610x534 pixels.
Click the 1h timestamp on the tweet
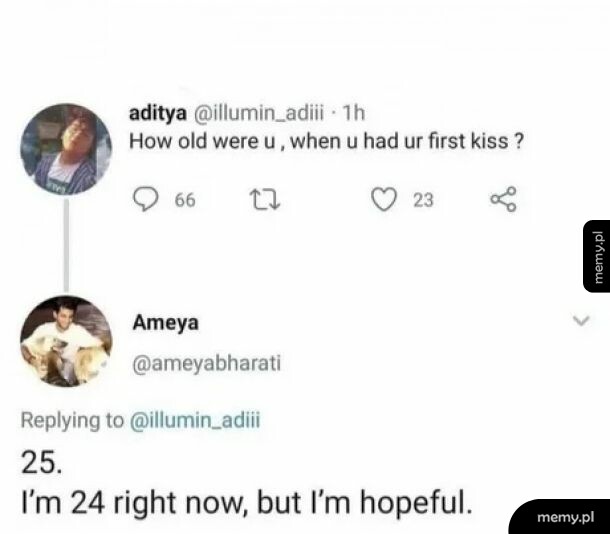tap(353, 113)
